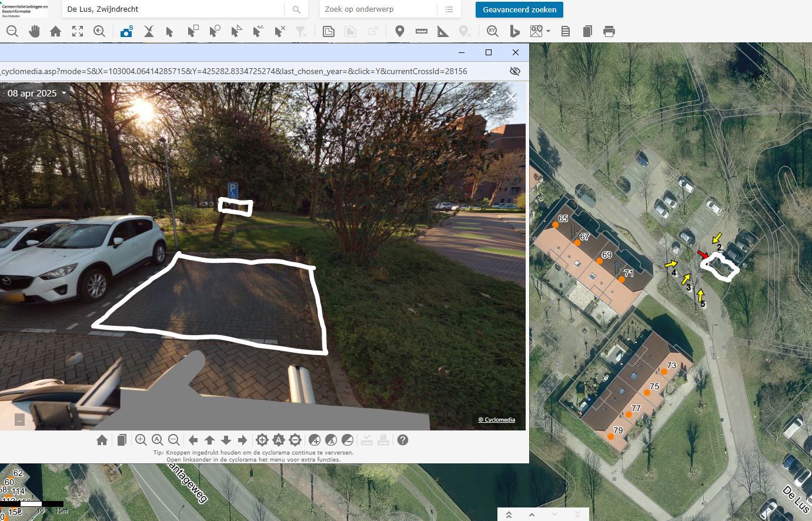Image resolution: width=812 pixels, height=521 pixels.
Task: Toggle fullscreen for the cyclorama image
Action: point(490,97)
